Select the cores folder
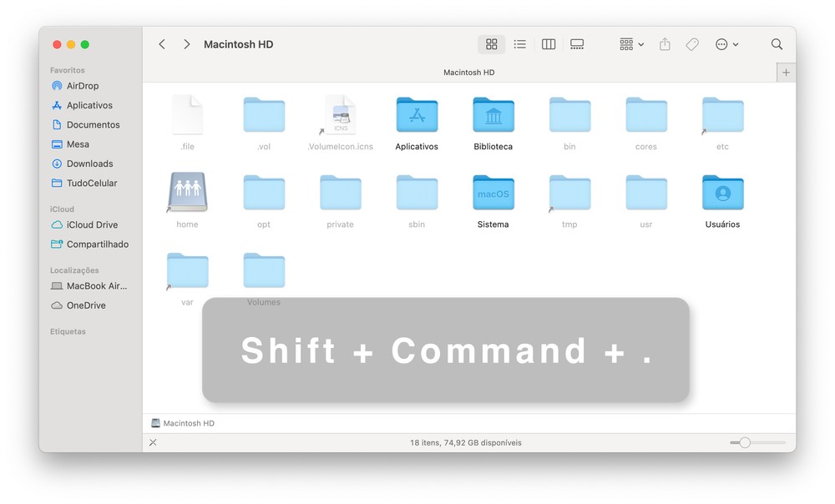The height and width of the screenshot is (504, 835). 646,114
